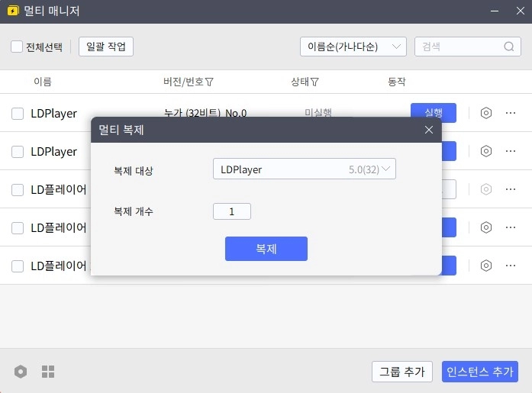Click the 실행 button for LDPlayer No.0
The height and width of the screenshot is (393, 532).
[x=434, y=112]
